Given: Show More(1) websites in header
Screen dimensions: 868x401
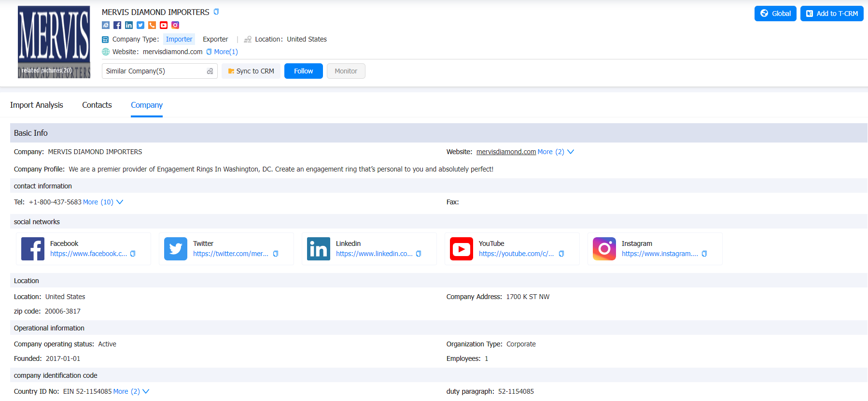Looking at the screenshot, I should [x=226, y=52].
